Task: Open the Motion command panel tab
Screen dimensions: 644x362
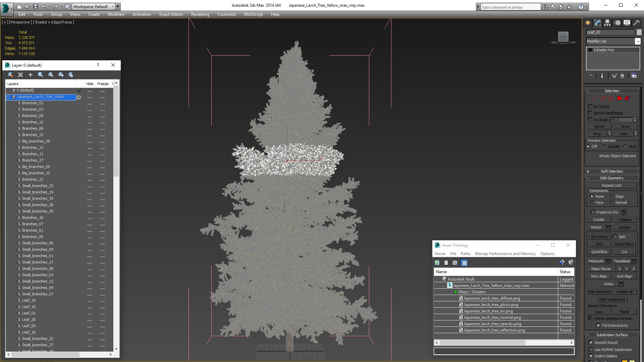Action: pyautogui.click(x=618, y=23)
